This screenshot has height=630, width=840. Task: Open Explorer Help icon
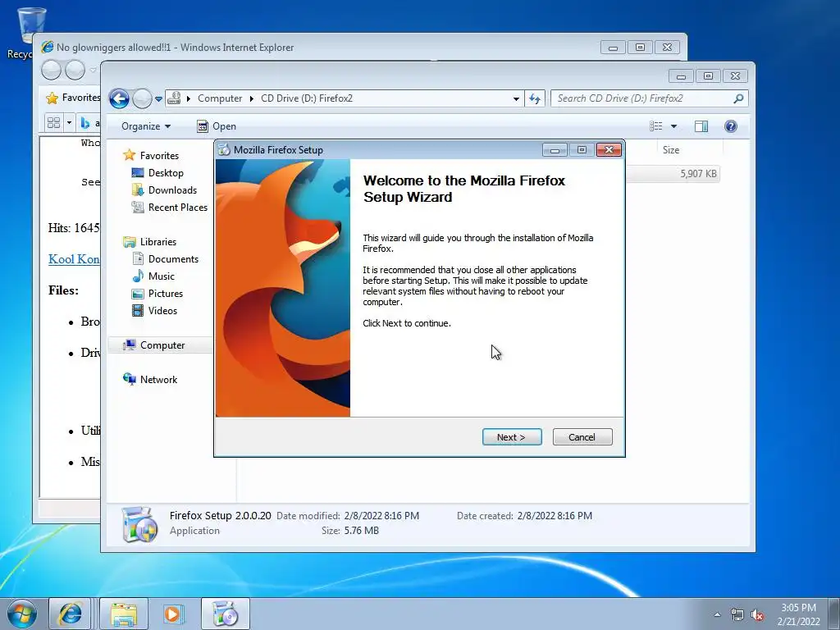[731, 126]
